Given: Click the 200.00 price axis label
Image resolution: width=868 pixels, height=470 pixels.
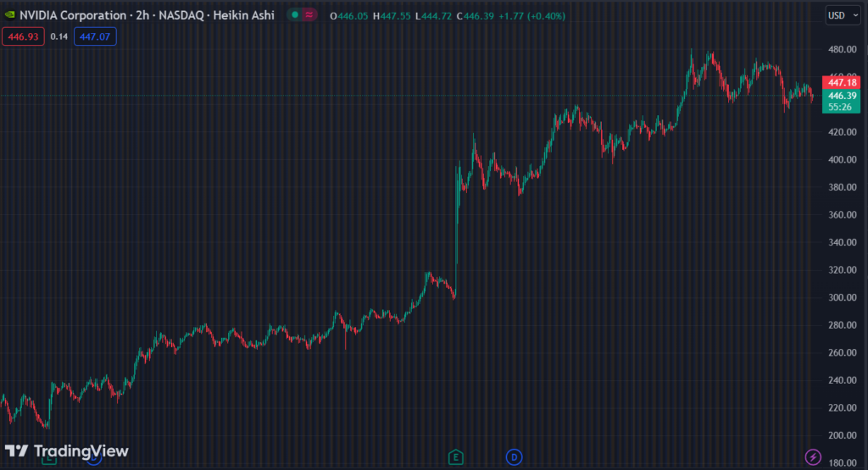Looking at the screenshot, I should coord(843,435).
